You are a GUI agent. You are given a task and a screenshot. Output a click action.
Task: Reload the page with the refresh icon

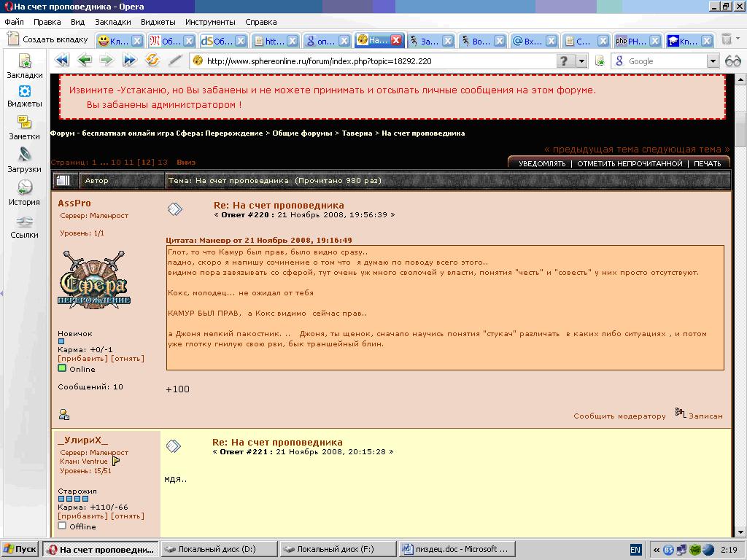(x=152, y=61)
